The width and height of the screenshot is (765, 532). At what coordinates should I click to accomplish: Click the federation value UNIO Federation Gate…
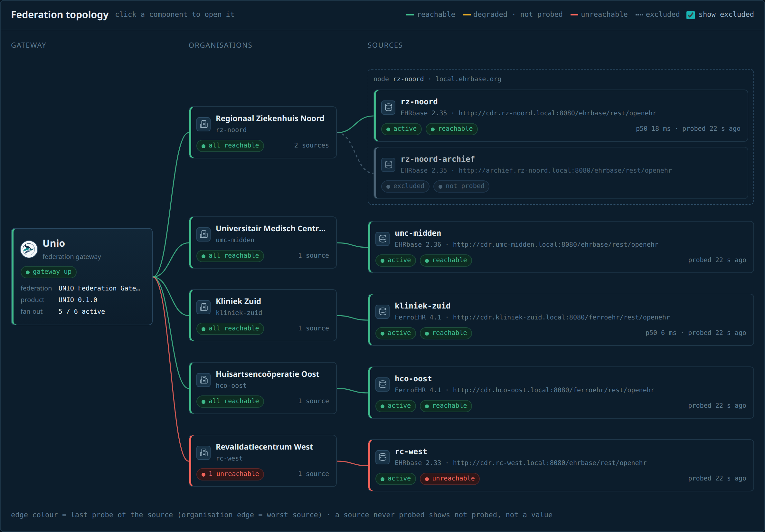[x=99, y=288]
